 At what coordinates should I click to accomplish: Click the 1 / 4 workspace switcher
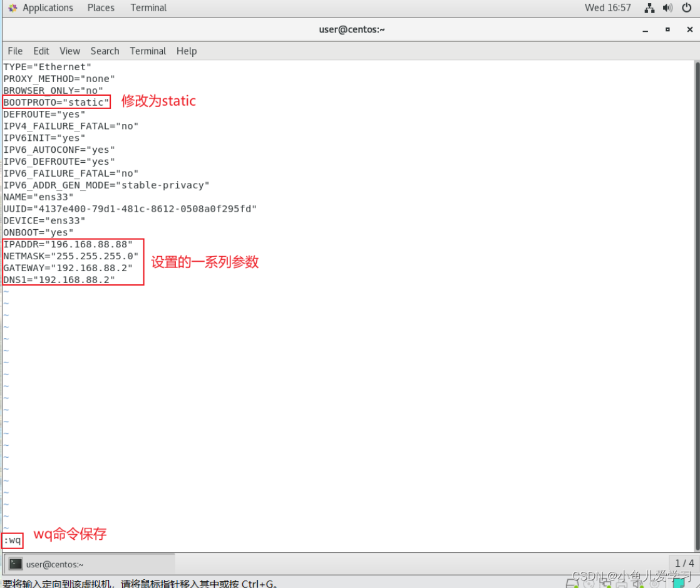(684, 564)
